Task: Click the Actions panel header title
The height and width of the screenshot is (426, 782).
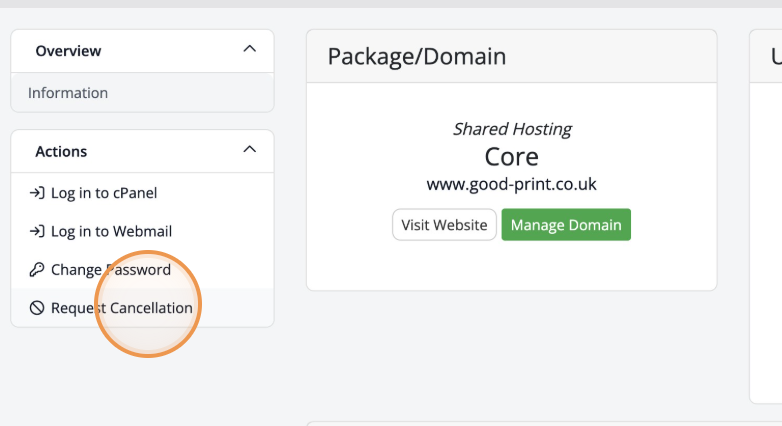Action: [61, 152]
